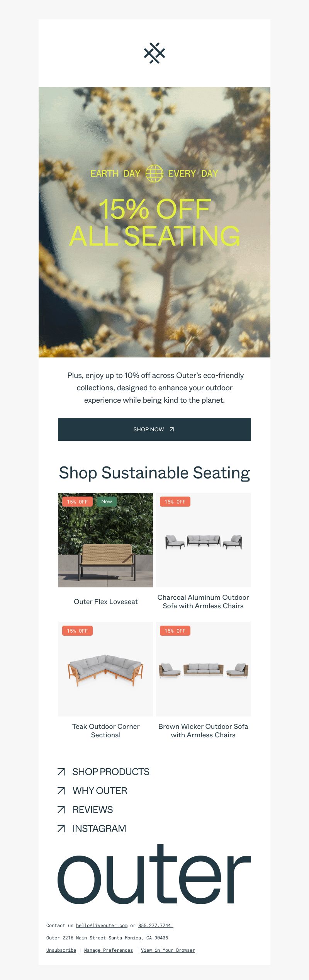Click the globe icon in Earth Day banner
The width and height of the screenshot is (309, 980).
click(x=154, y=174)
